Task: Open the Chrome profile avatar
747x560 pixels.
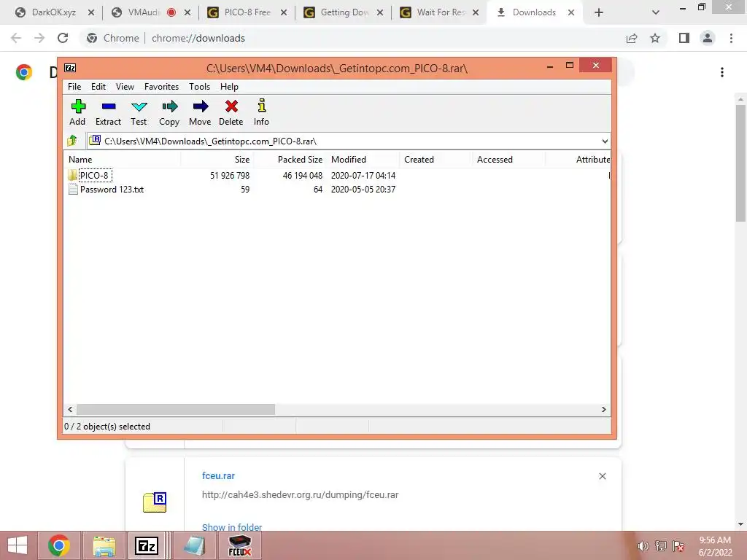Action: [x=708, y=38]
